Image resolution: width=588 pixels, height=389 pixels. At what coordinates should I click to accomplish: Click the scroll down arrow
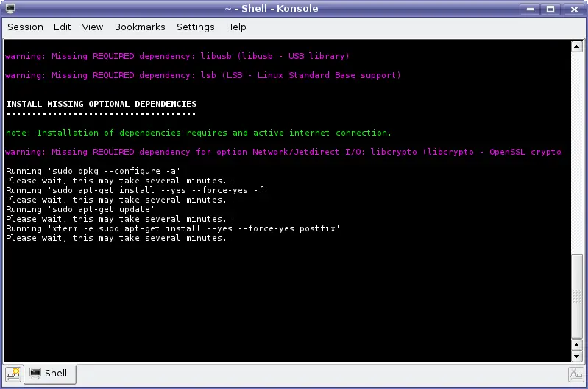click(x=577, y=357)
